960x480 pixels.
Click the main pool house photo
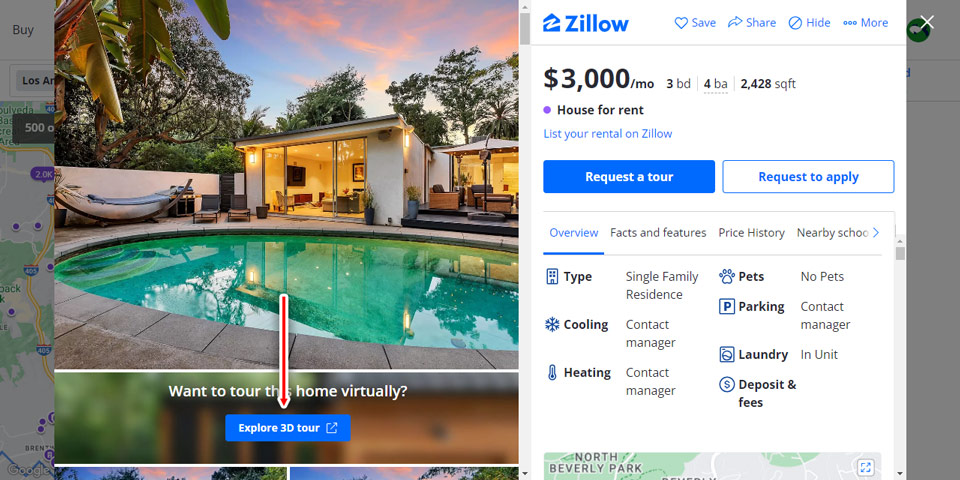coord(287,184)
